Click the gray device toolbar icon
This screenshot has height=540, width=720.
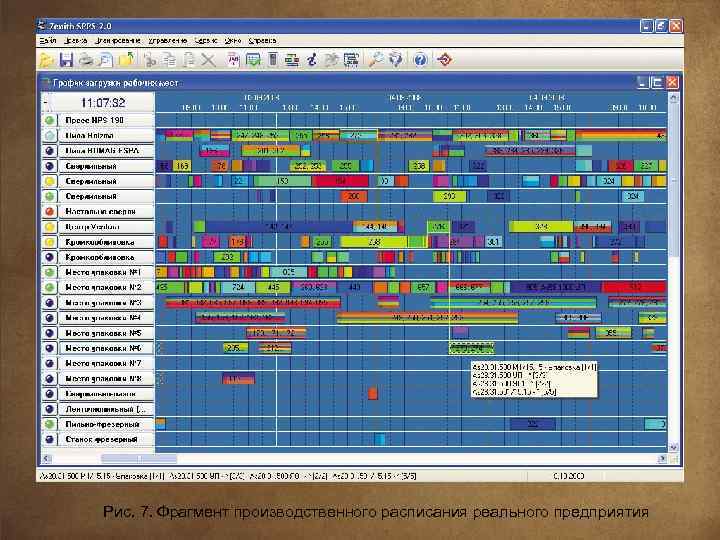(273, 60)
